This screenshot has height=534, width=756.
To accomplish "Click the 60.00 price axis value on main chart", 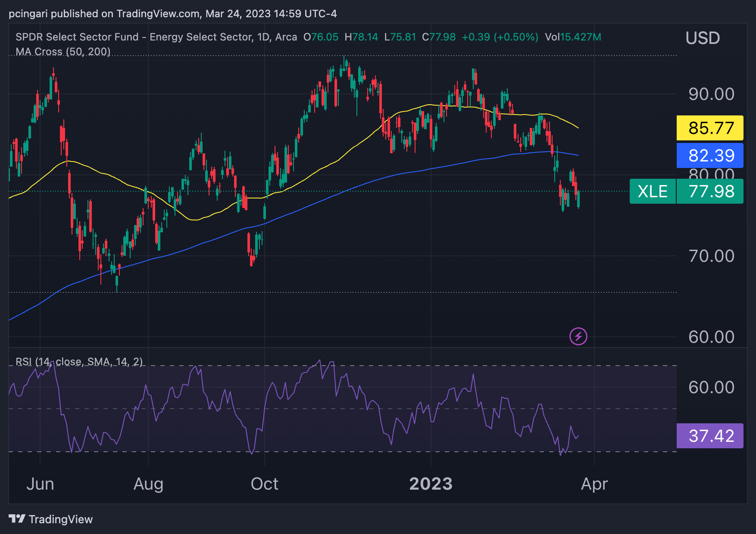I will tap(711, 337).
